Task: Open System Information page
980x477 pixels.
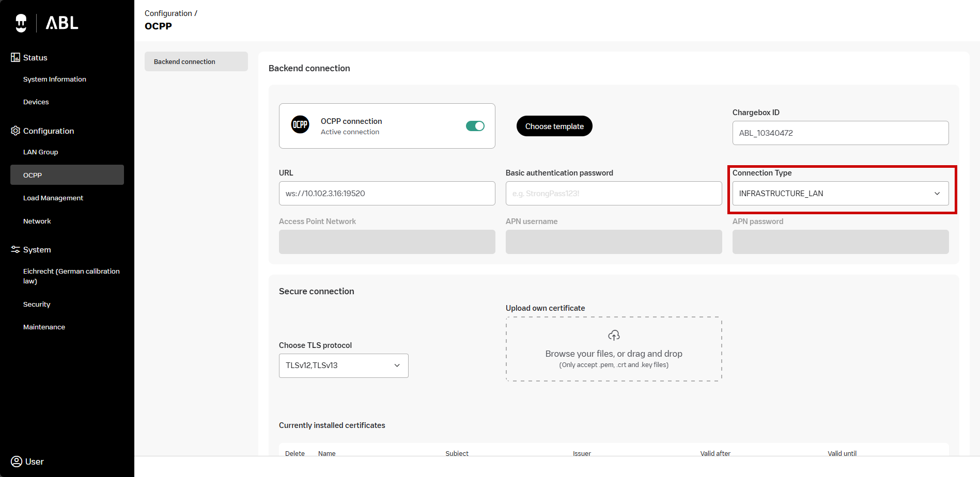Action: click(55, 79)
